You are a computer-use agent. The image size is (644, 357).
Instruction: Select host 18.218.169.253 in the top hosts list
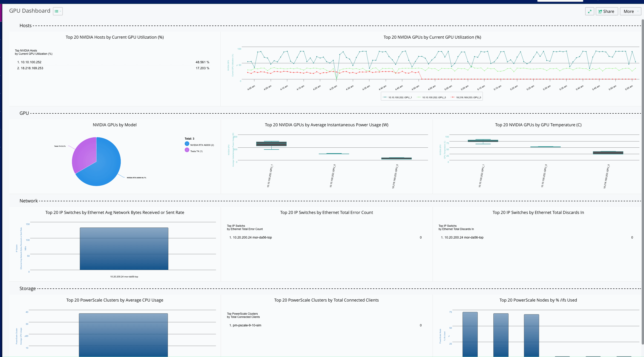(32, 68)
